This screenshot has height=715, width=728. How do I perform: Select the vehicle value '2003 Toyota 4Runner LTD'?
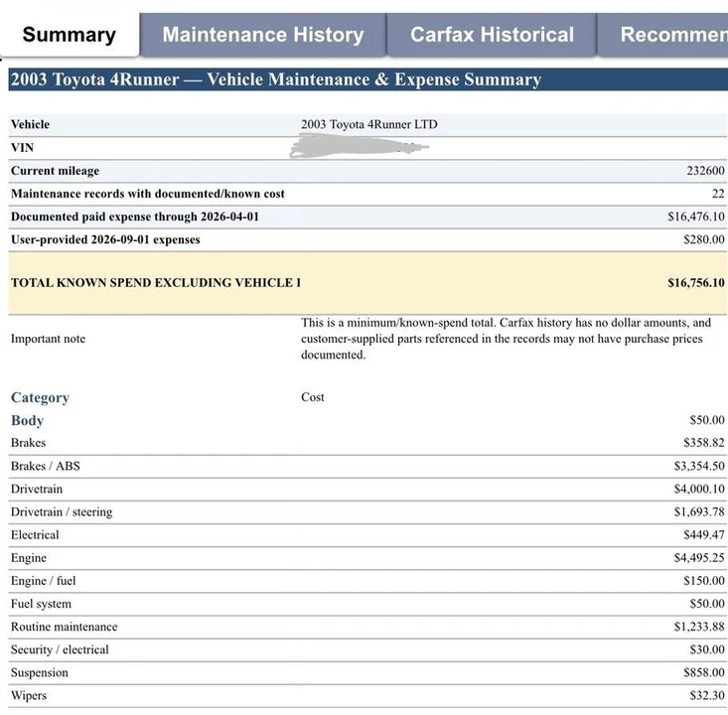pos(369,124)
